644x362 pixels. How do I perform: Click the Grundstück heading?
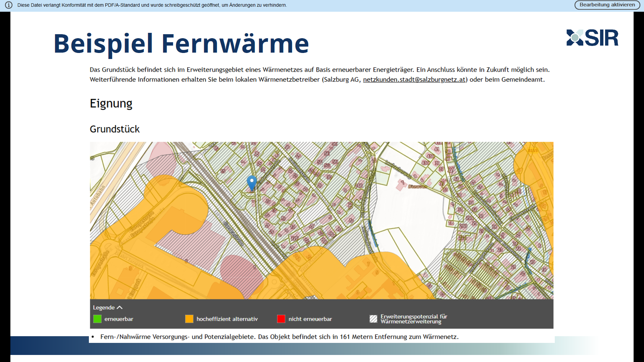click(114, 129)
